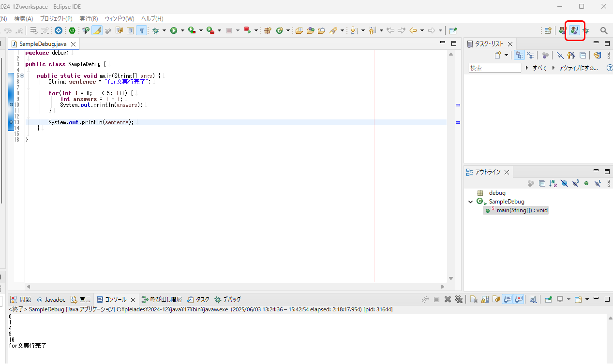Click the アクティブにする... link

(578, 68)
